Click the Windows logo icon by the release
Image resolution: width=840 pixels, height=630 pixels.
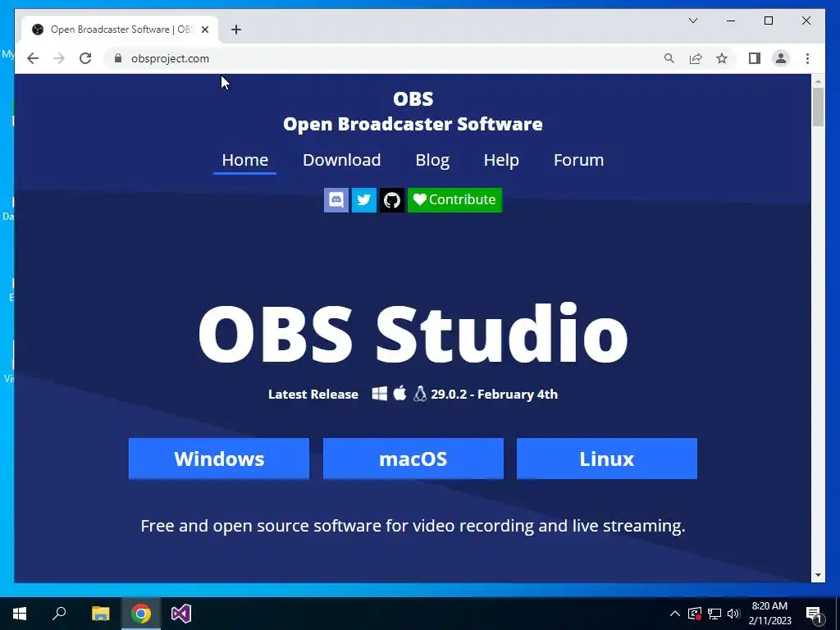coord(380,394)
